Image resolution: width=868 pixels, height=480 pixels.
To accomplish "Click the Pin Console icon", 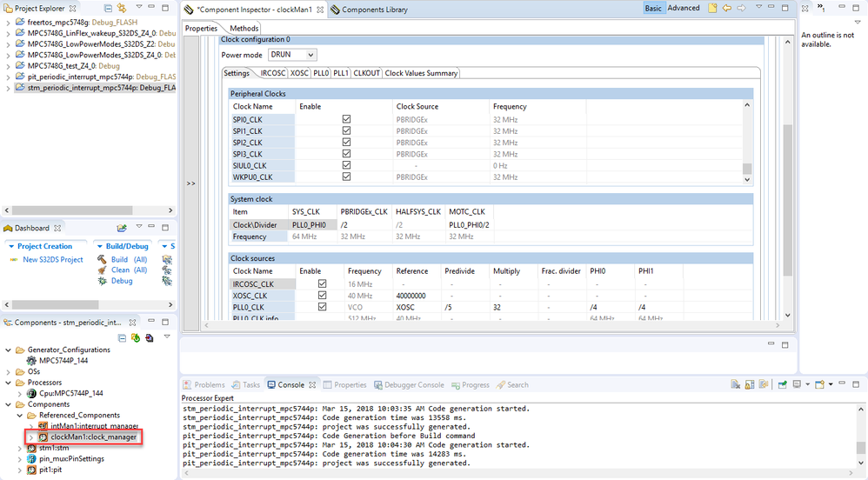I will [x=783, y=384].
